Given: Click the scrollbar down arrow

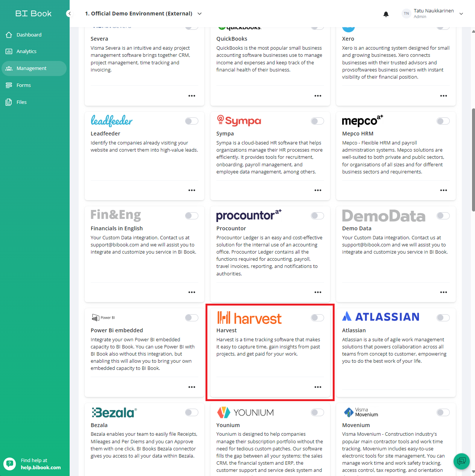Looking at the screenshot, I should 473,471.
